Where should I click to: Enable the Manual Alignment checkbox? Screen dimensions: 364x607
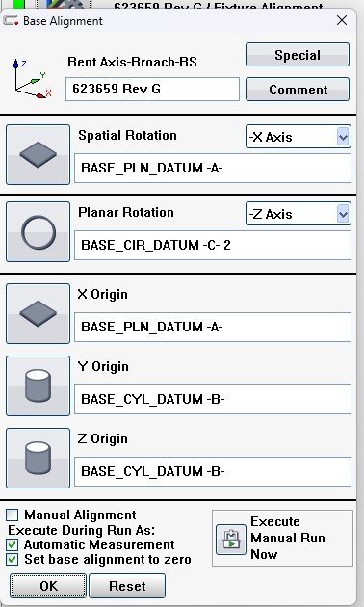coord(13,515)
